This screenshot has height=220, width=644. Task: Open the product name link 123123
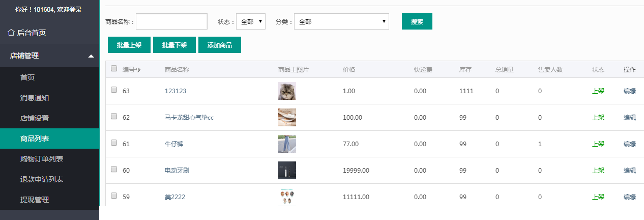(x=175, y=91)
